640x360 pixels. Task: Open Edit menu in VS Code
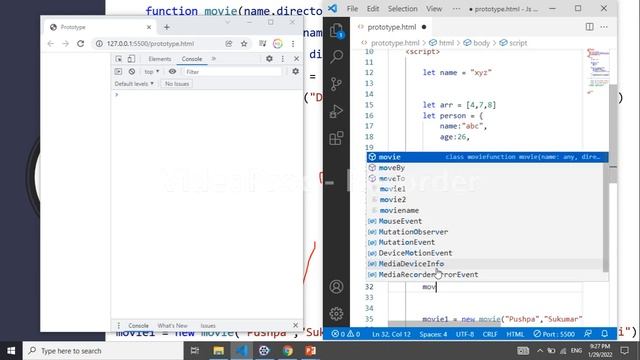(373, 9)
